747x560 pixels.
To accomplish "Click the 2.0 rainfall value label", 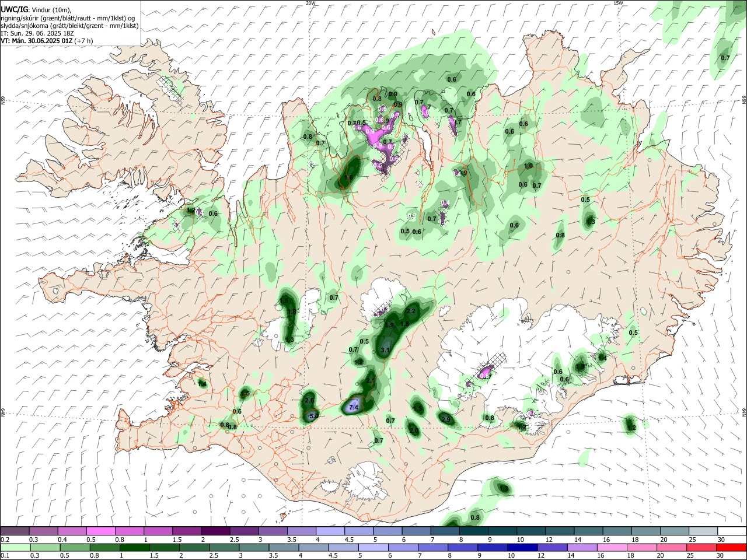I will click(x=413, y=431).
